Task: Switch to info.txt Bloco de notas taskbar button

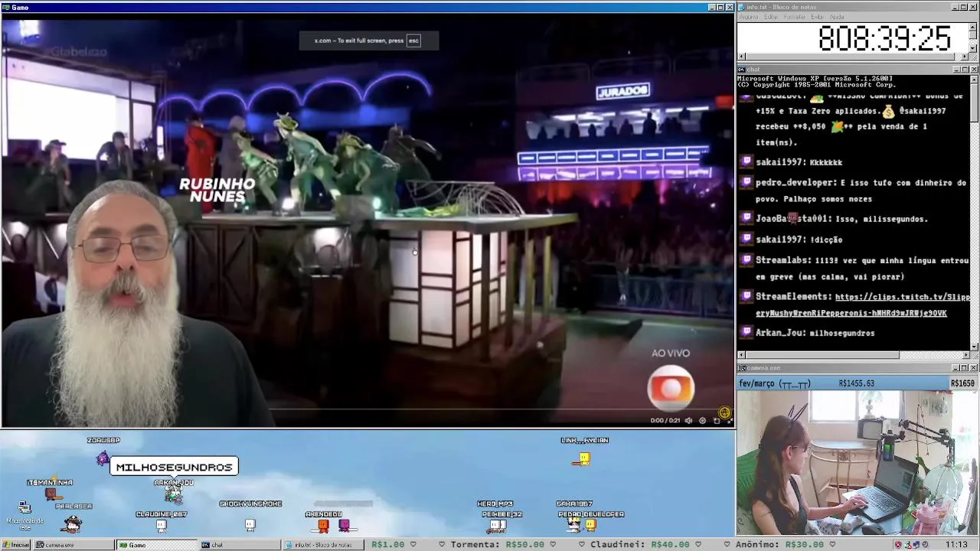Action: (x=322, y=545)
